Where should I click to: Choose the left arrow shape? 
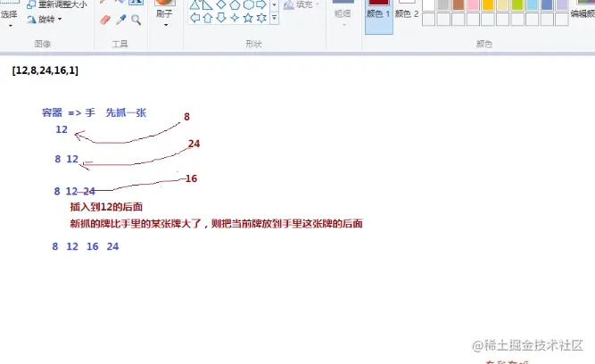click(194, 18)
